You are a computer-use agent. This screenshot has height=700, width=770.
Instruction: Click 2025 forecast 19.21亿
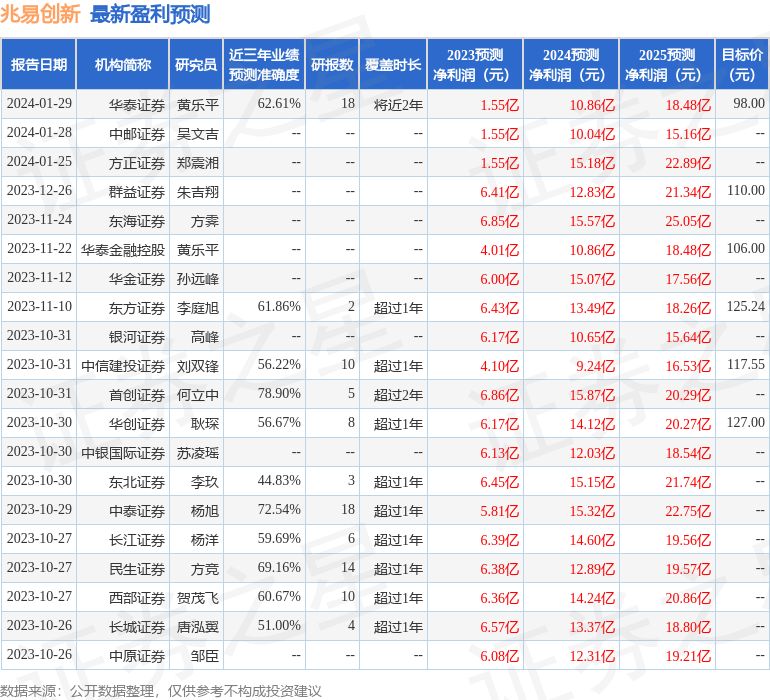688,655
